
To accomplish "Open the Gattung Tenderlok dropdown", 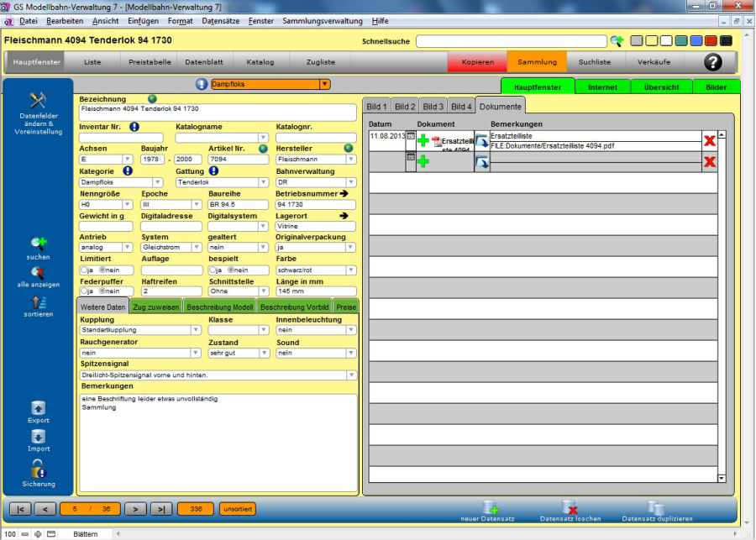I will [x=263, y=182].
